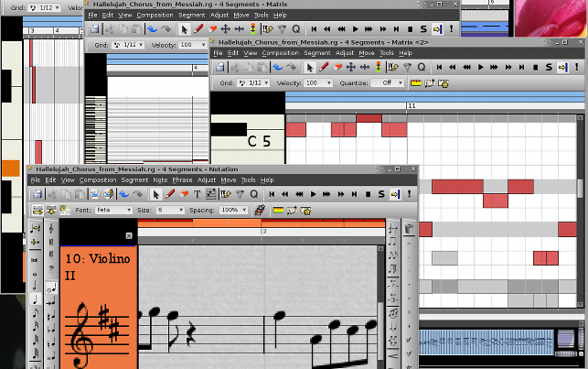Image resolution: width=588 pixels, height=369 pixels.
Task: Start playback in Matrix <2> transport
Action: 481,67
